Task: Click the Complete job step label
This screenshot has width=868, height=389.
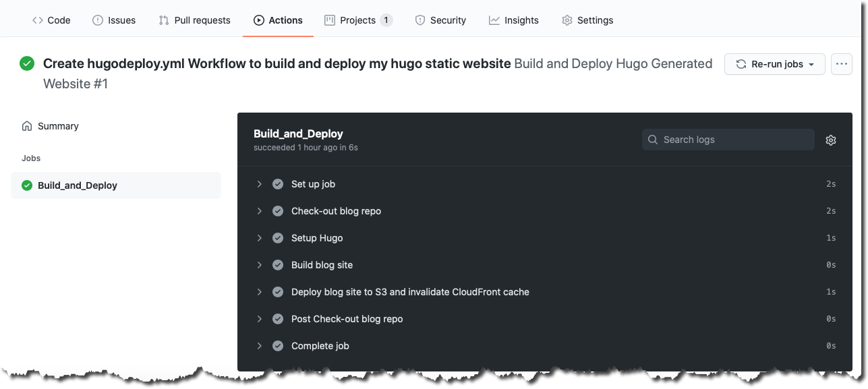Action: pos(320,346)
